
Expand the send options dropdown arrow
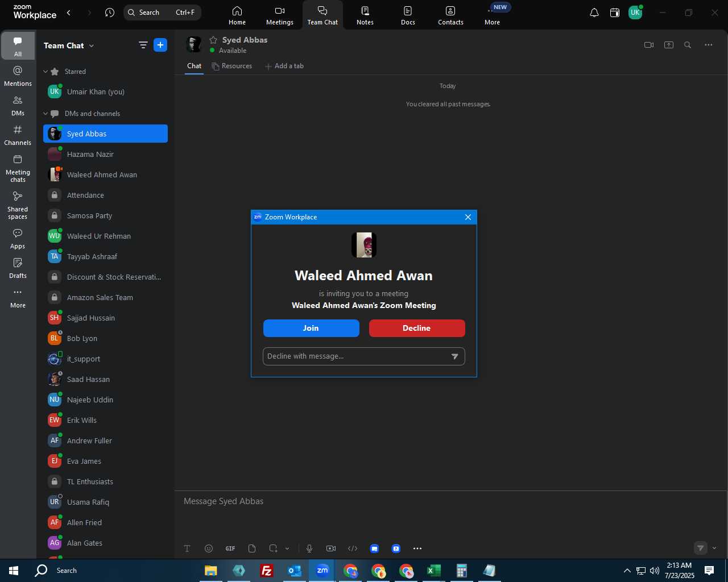click(714, 548)
